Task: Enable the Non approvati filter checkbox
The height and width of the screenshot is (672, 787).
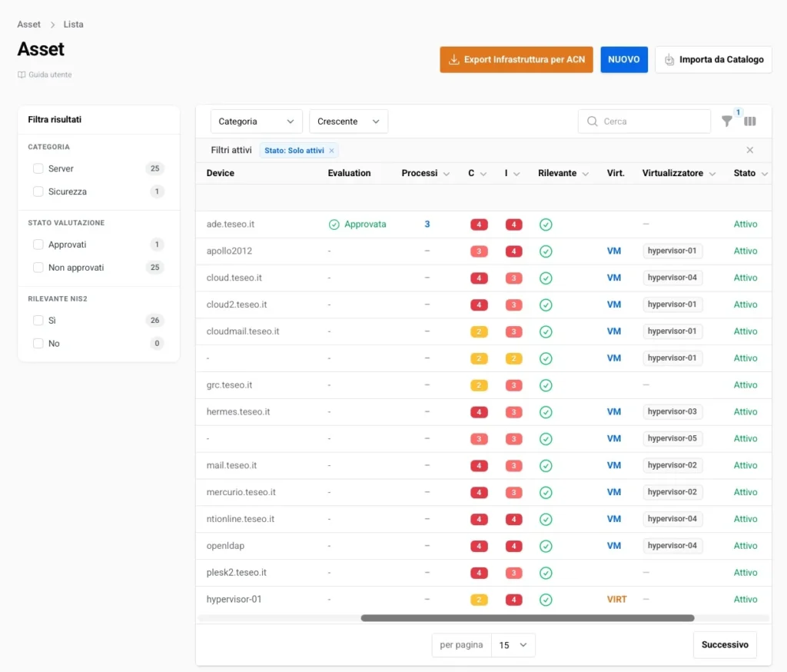Action: coord(38,268)
